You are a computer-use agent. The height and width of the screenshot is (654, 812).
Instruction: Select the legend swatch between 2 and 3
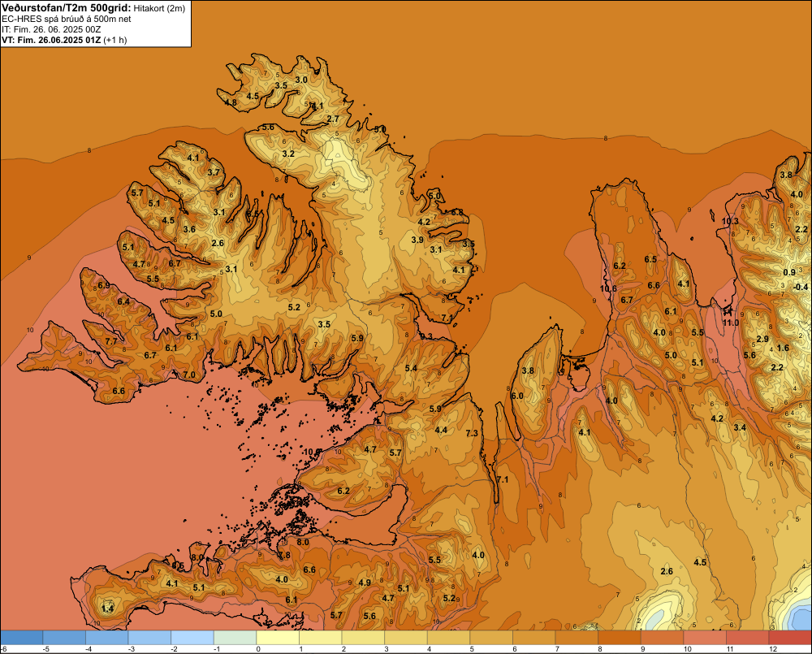[363, 638]
